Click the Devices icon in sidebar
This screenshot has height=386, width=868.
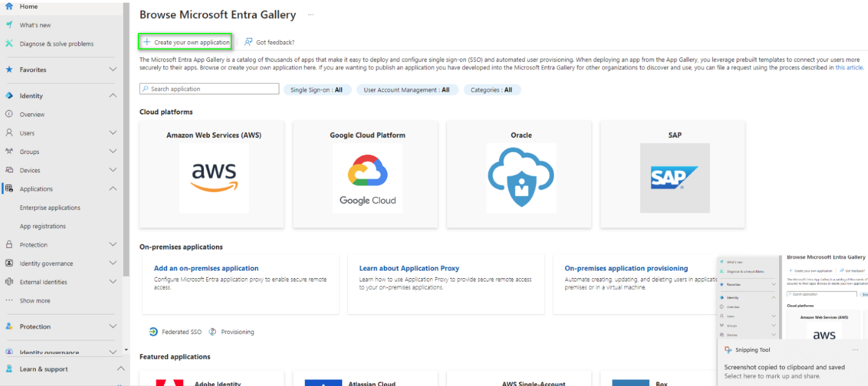pos(9,170)
